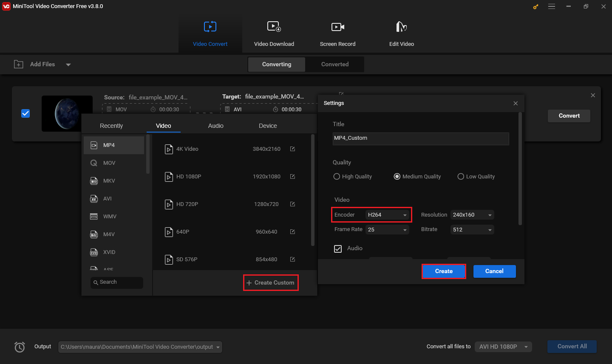Expand the Add Files dropdown arrow
Viewport: 612px width, 364px height.
click(68, 65)
